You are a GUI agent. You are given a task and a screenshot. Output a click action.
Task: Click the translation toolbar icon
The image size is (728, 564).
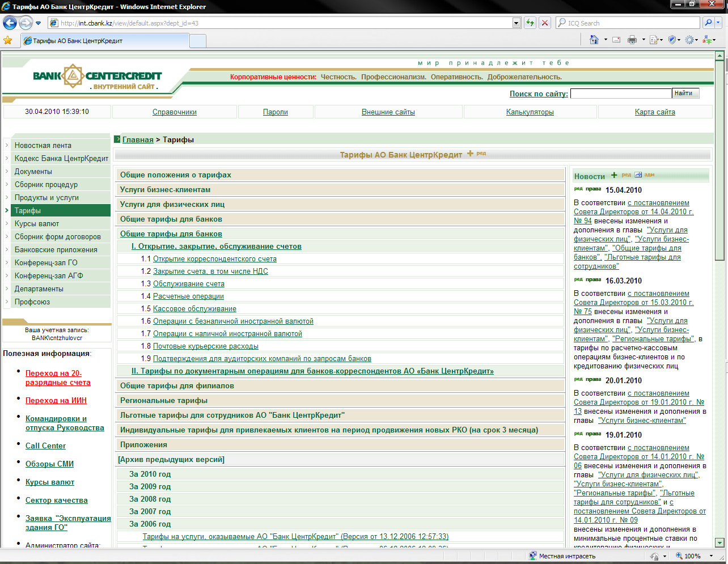(709, 40)
